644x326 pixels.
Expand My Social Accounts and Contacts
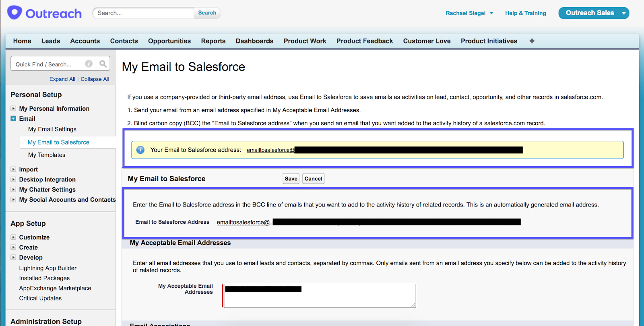pyautogui.click(x=13, y=200)
